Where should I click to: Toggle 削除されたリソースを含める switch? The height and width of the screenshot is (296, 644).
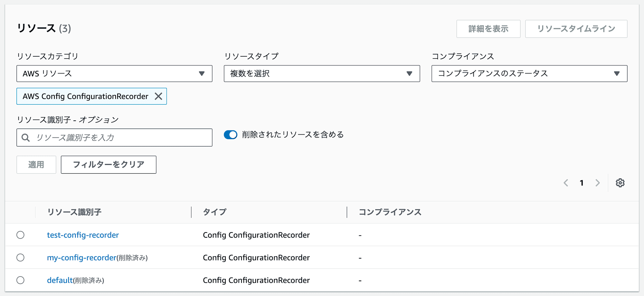click(231, 135)
